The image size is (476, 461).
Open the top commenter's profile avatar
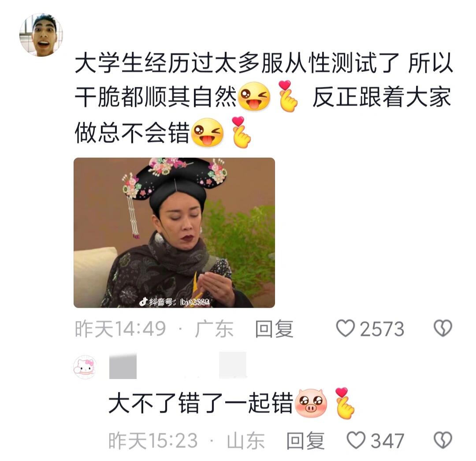click(41, 35)
